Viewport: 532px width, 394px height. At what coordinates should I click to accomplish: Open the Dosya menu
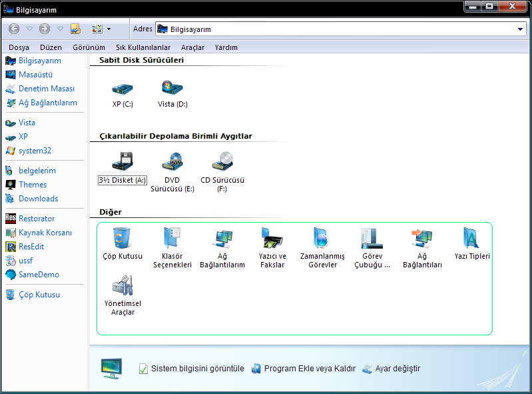pyautogui.click(x=19, y=47)
